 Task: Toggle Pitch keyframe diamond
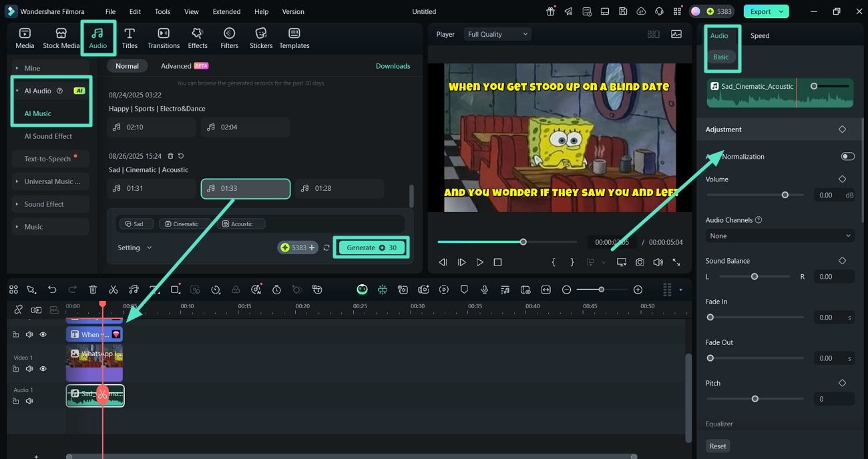click(x=842, y=383)
